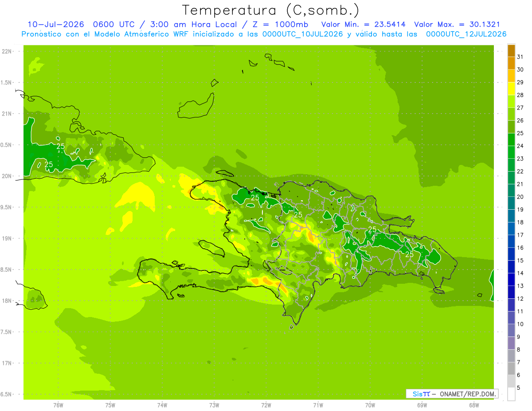
Task: Pick the blue swatch between 16 and 17
Action: [x=511, y=241]
